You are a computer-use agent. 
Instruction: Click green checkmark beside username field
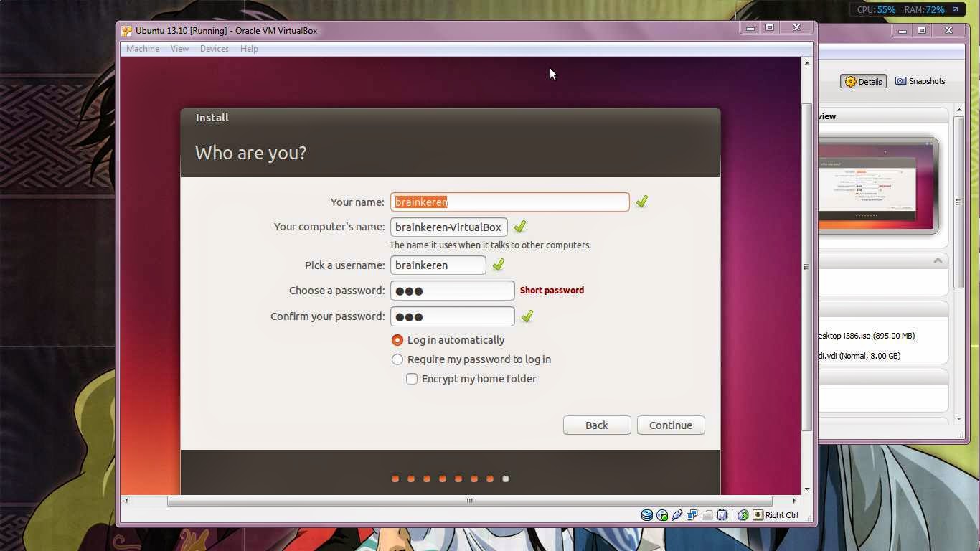coord(499,265)
